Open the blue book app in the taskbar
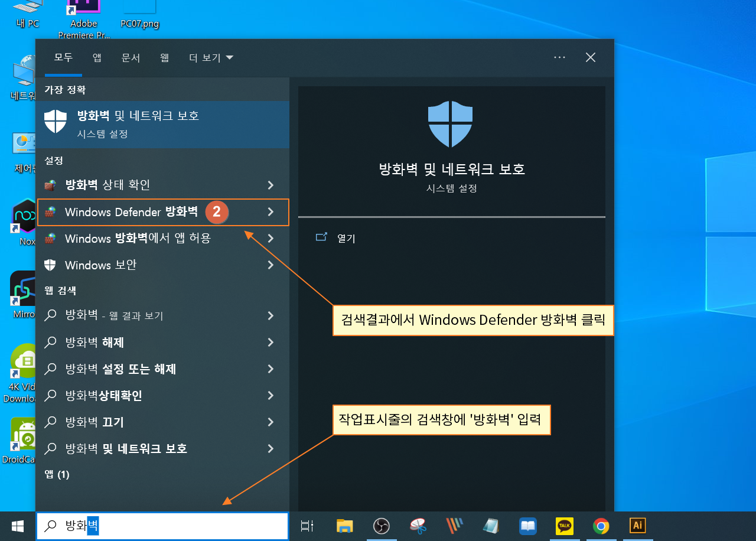756x541 pixels. (528, 526)
